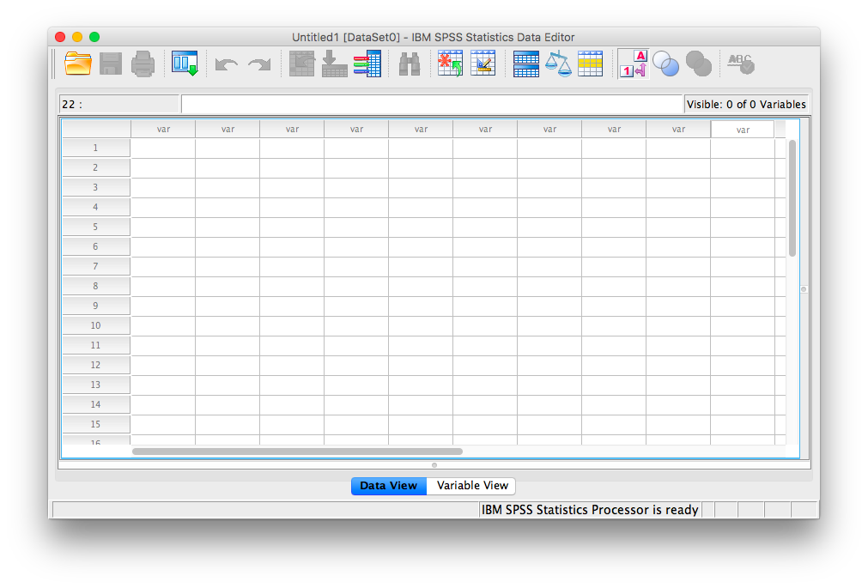Click the Save file floppy disk icon

111,64
